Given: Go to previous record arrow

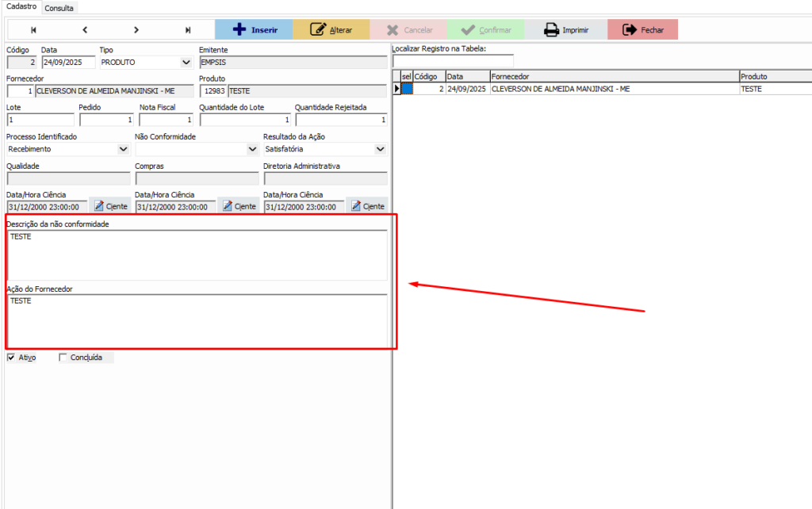Looking at the screenshot, I should tap(85, 30).
